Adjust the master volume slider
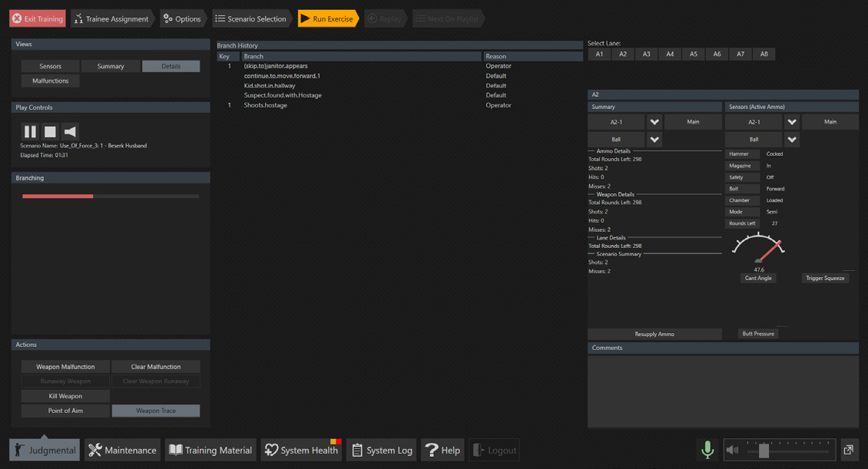Viewport: 868px width, 469px height. coord(764,451)
